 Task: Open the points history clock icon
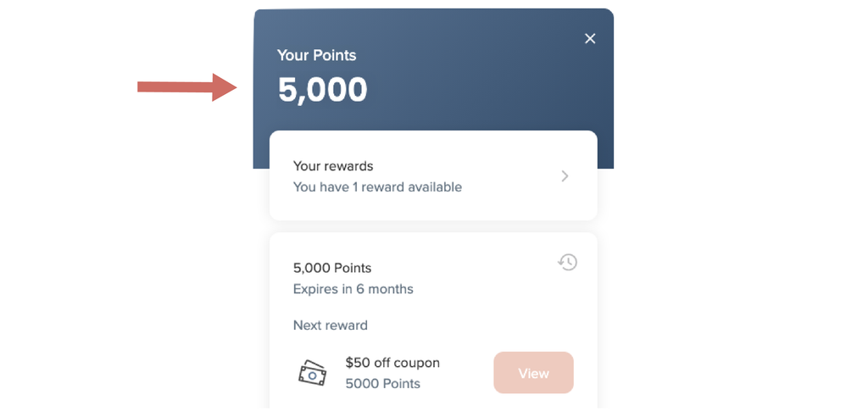(x=568, y=263)
